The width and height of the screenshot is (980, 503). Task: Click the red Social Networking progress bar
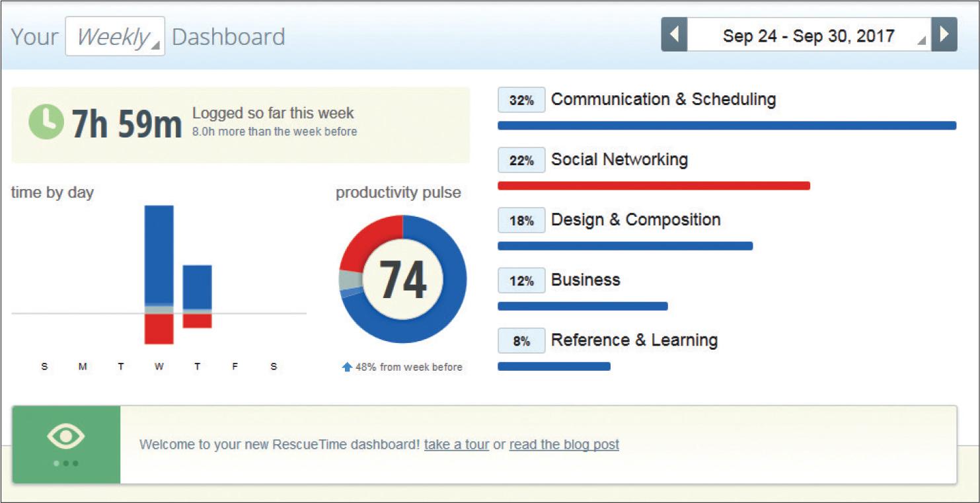point(654,186)
